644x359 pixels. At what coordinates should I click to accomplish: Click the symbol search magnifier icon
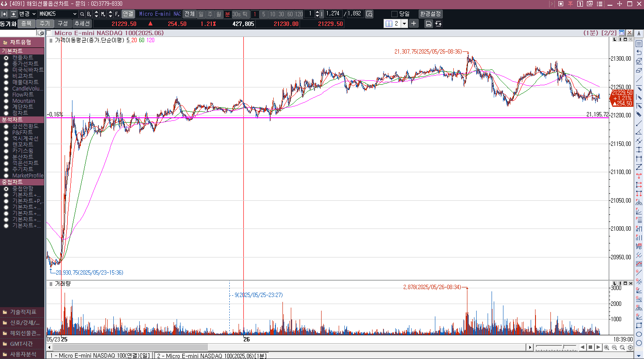(82, 14)
